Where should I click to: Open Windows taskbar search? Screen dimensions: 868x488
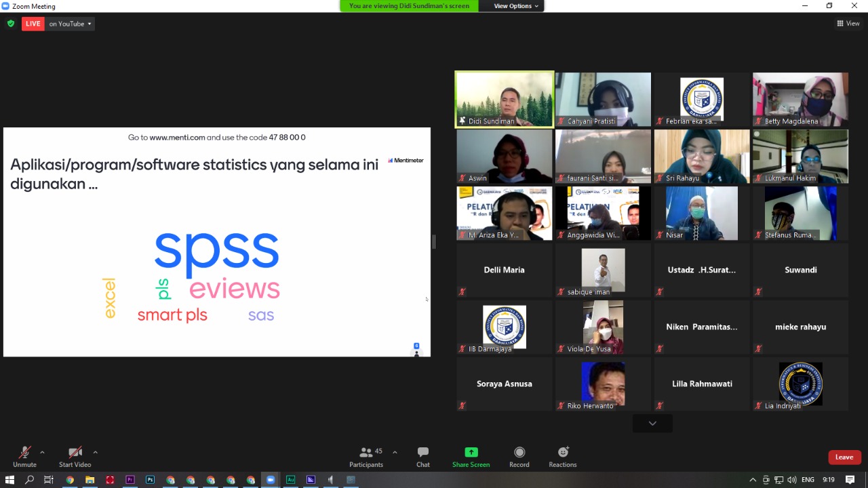click(29, 480)
